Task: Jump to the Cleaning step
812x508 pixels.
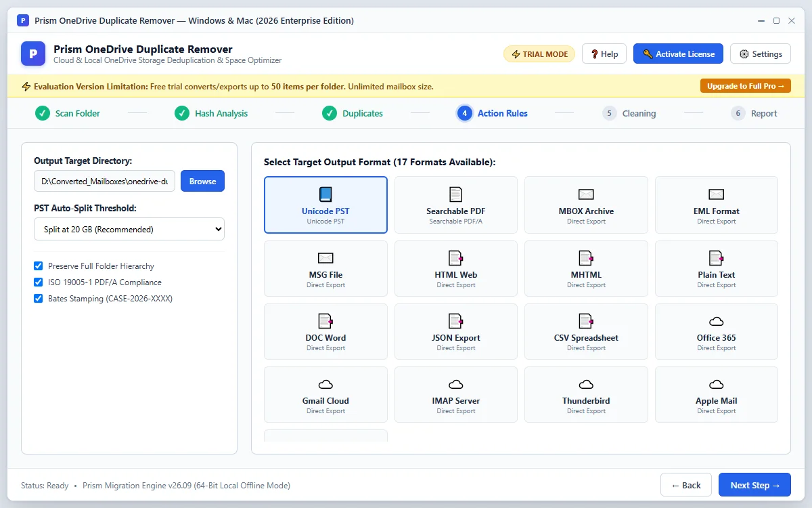Action: (629, 113)
